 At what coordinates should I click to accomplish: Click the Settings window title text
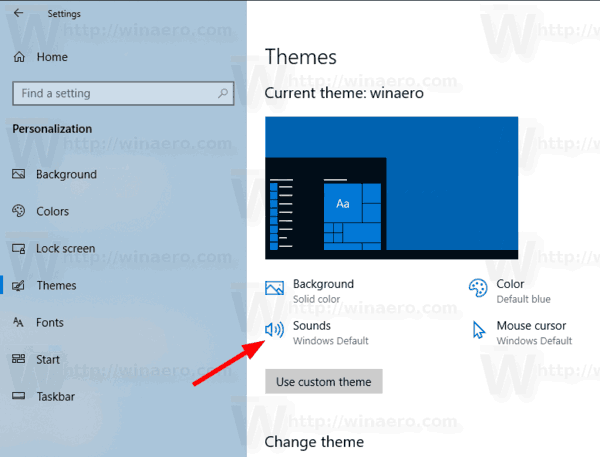pyautogui.click(x=64, y=14)
